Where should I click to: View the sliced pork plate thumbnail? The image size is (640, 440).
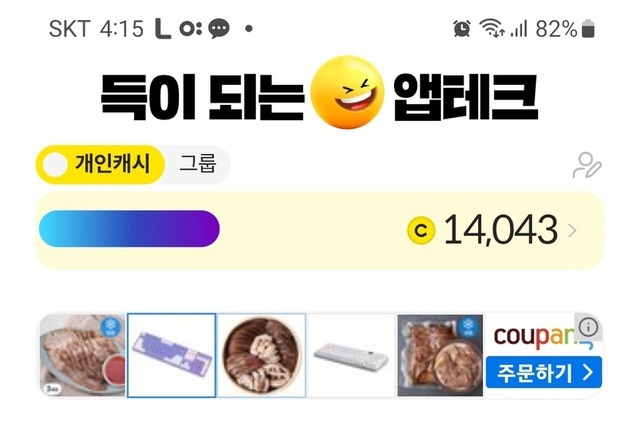[82, 356]
